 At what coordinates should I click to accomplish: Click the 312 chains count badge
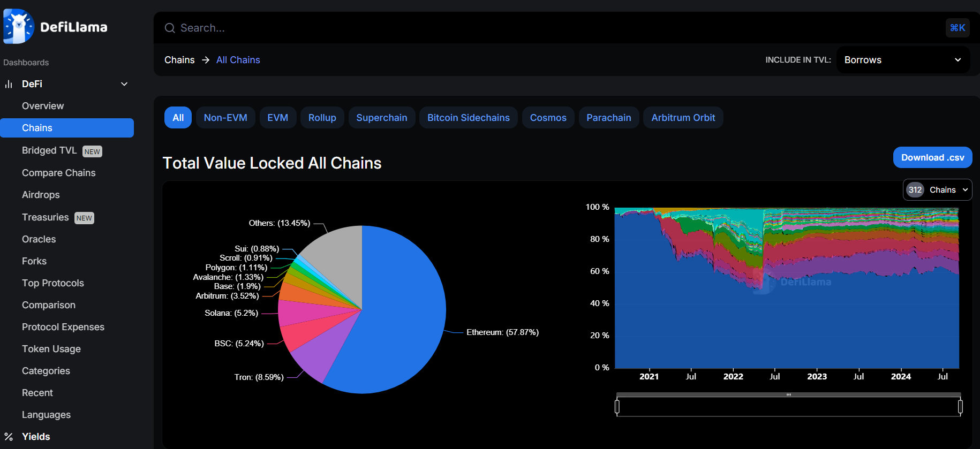point(915,190)
